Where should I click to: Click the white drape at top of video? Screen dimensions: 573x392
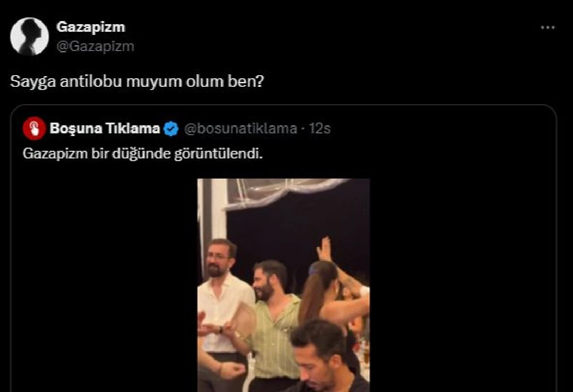point(286,190)
